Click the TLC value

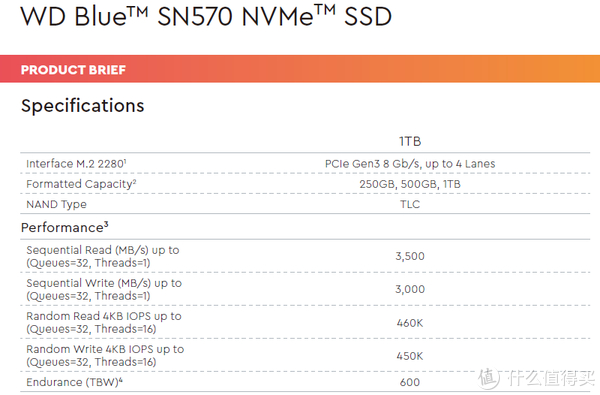tap(410, 204)
